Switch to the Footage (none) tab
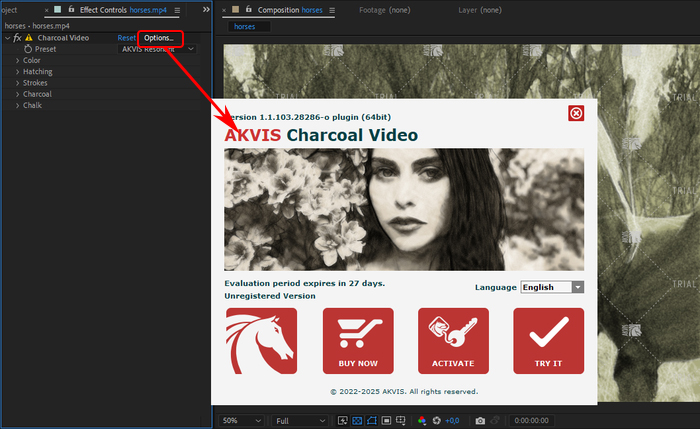 click(x=384, y=10)
